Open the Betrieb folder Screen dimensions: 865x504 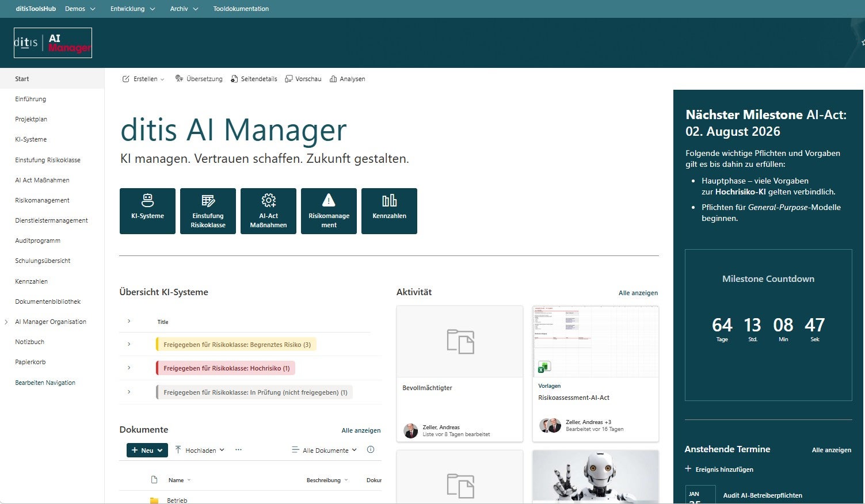pyautogui.click(x=177, y=501)
